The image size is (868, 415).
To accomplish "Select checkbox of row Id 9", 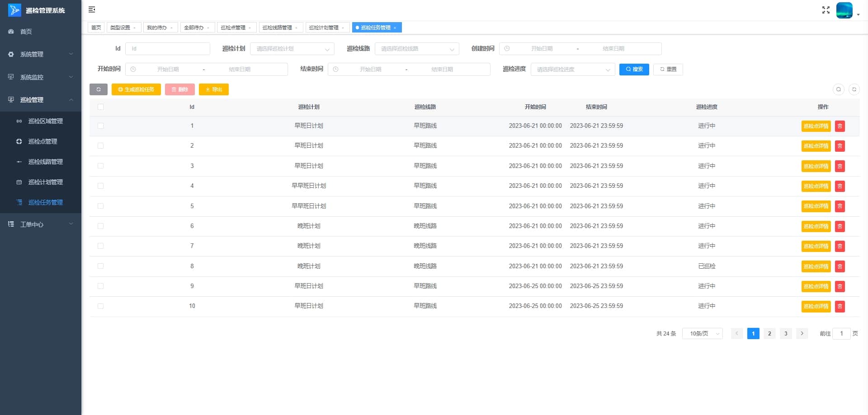I will point(100,286).
